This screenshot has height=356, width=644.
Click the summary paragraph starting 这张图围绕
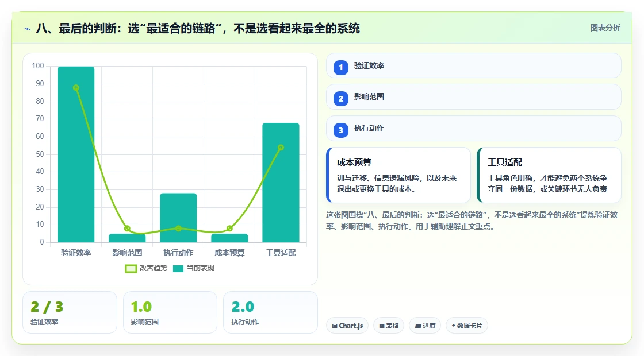[472, 220]
